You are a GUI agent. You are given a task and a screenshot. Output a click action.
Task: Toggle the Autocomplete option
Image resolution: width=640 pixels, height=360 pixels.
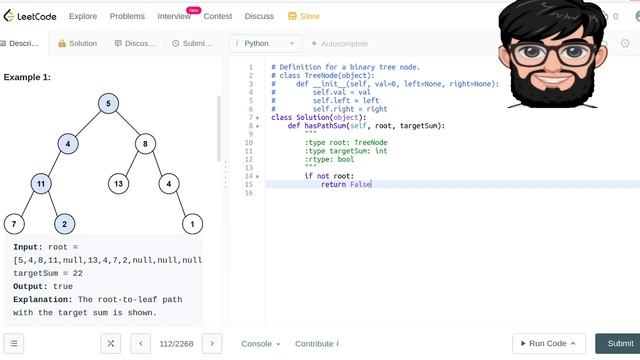340,43
